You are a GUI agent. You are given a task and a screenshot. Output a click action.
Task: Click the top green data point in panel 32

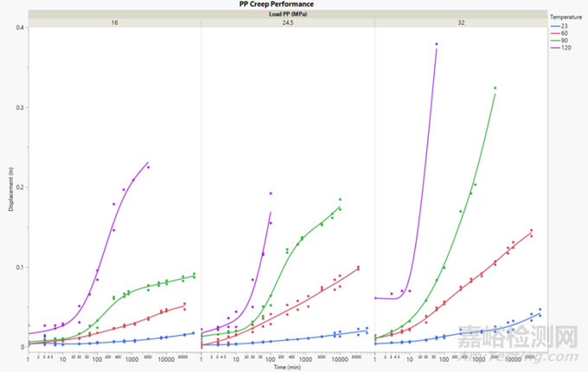tap(495, 87)
